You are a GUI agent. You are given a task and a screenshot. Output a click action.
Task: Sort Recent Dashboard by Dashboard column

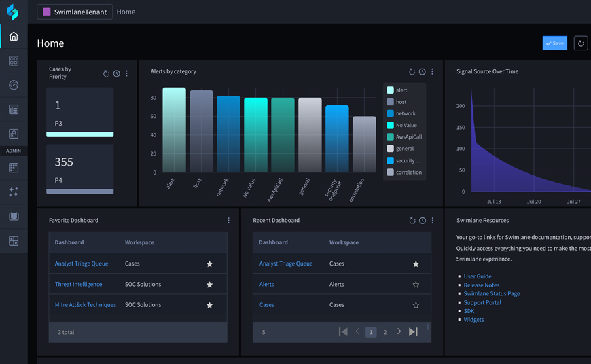(x=273, y=242)
